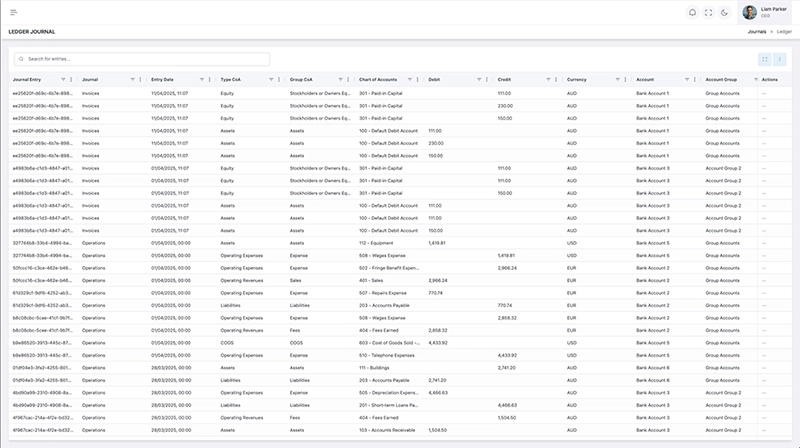Filter the Entry Date column
Image resolution: width=800 pixels, height=448 pixels.
point(202,80)
